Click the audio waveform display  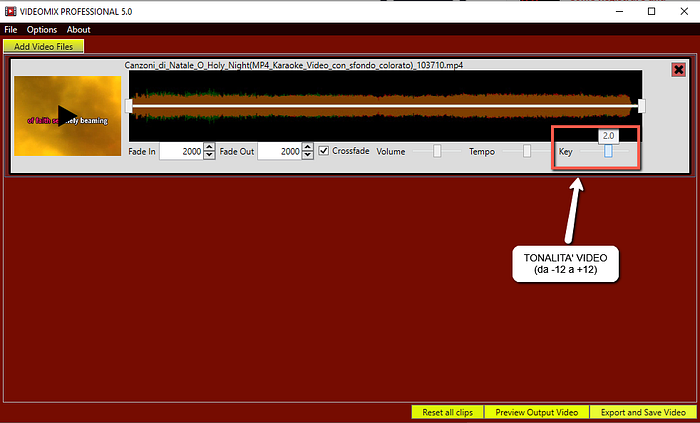(x=386, y=106)
